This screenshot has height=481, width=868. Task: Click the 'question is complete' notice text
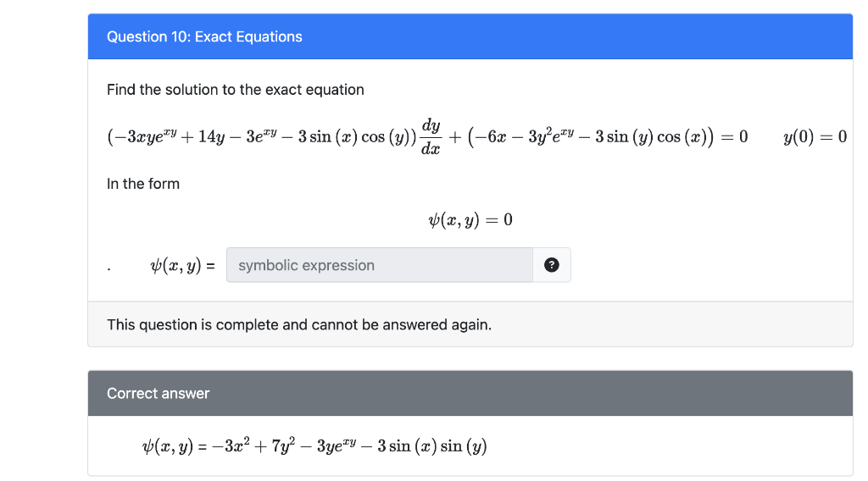pos(299,324)
